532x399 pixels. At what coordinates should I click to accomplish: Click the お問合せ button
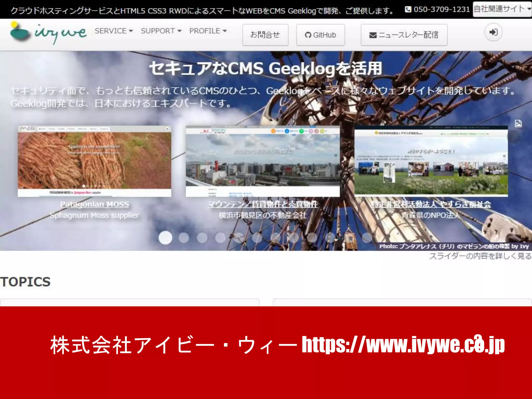[x=265, y=35]
